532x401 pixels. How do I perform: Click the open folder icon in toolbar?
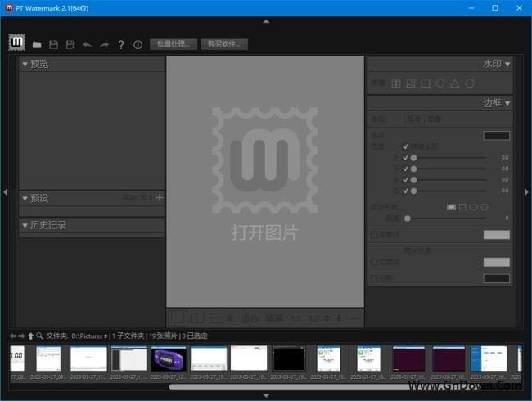point(37,44)
